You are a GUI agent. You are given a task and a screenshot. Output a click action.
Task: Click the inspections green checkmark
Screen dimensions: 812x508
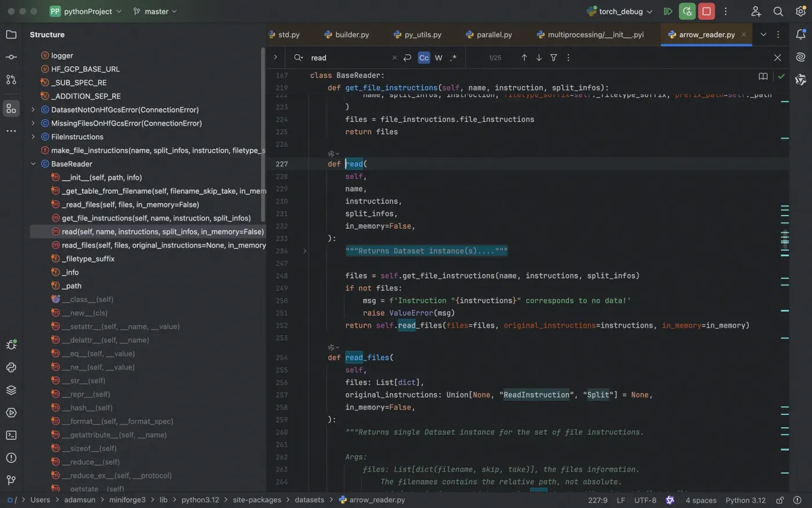point(781,76)
